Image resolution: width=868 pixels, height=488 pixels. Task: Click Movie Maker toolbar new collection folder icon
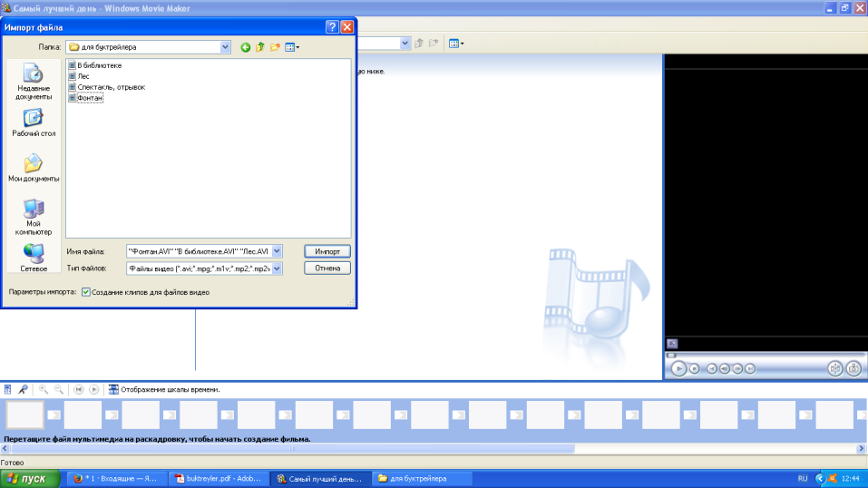point(434,44)
